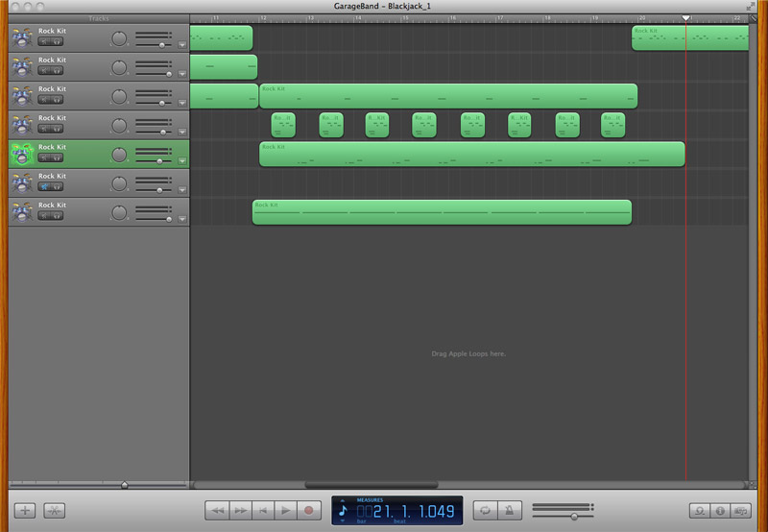The image size is (768, 532).
Task: Select the second track's region near bar 11
Action: (x=224, y=67)
